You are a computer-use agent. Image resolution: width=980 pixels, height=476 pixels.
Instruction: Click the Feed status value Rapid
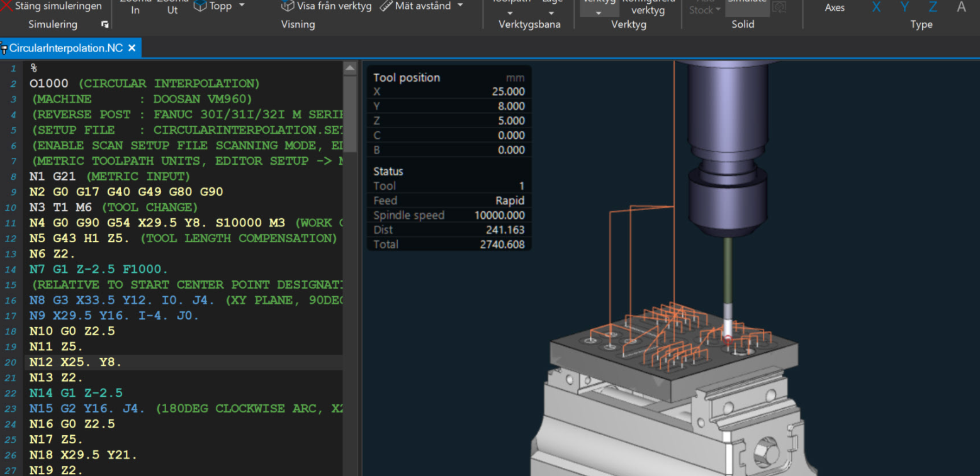[510, 201]
